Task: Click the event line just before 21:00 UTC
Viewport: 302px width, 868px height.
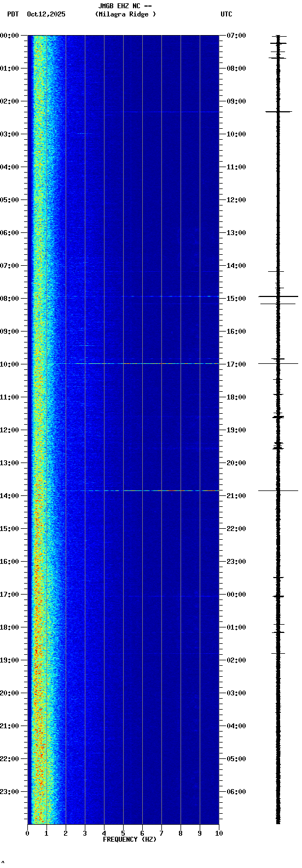Action: click(142, 490)
